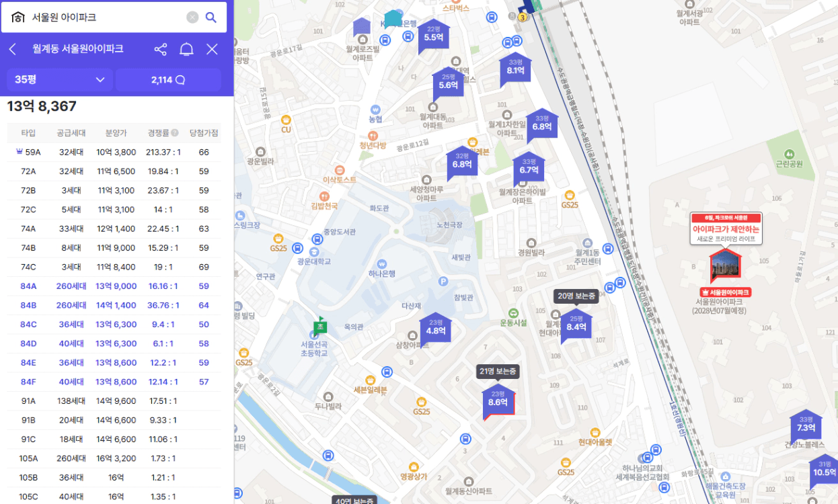
Task: Click the 10.5억 31평 price marker
Action: 824,470
